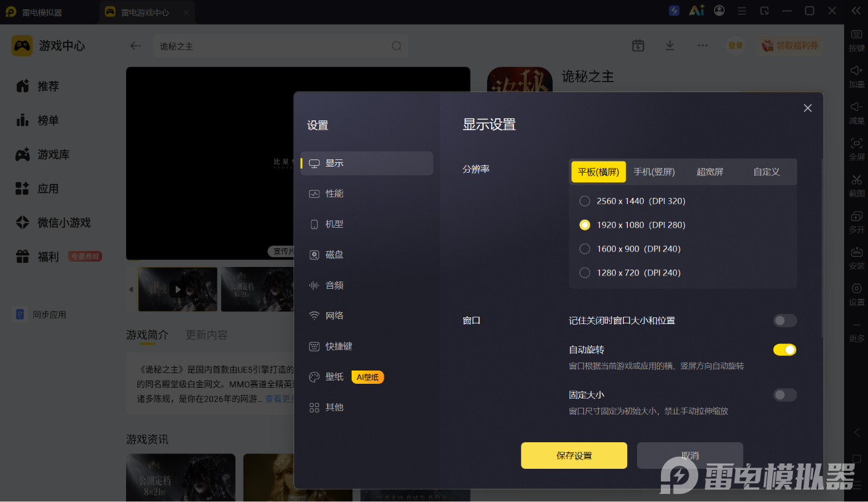Screen dimensions: 868x502
Task: Collapse the right toolbar with double chevron
Action: pos(855,11)
